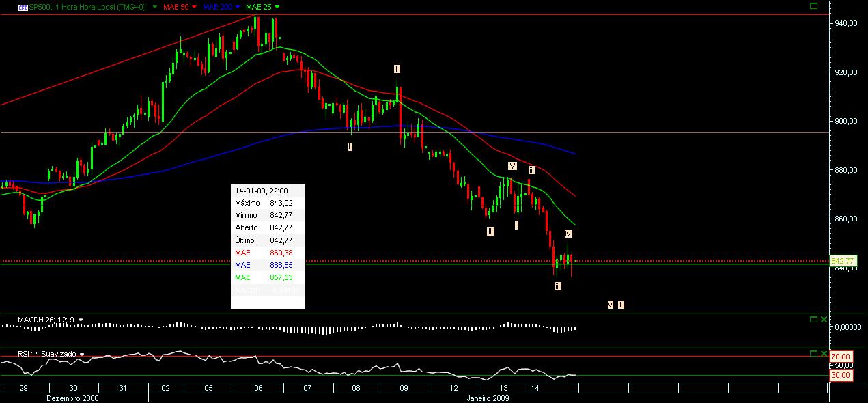The image size is (868, 403).
Task: Click the date 09 on the time axis
Action: [x=404, y=388]
